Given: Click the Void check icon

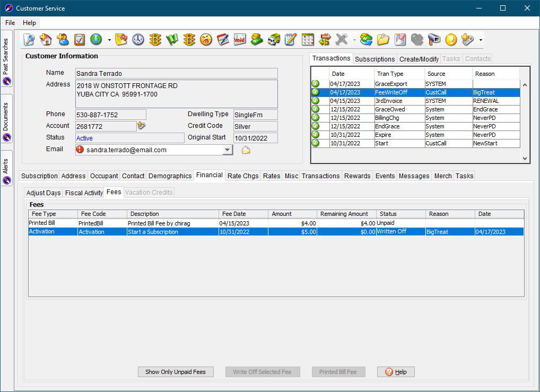Looking at the screenshot, I should tap(240, 40).
